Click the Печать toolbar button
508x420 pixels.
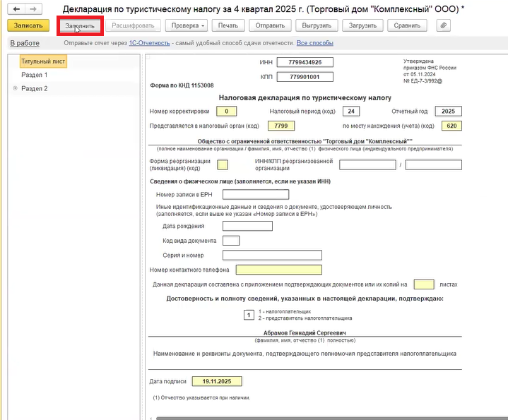[x=228, y=25]
